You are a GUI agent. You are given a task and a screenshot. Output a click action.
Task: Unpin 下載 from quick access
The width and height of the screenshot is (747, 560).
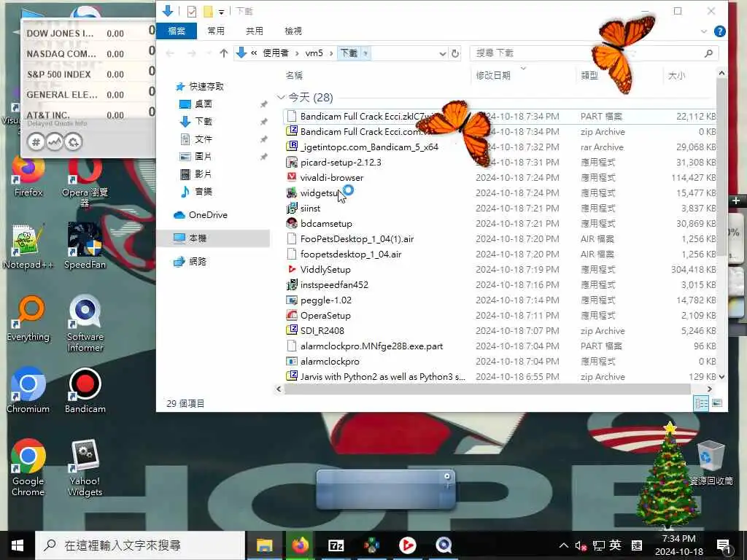263,122
